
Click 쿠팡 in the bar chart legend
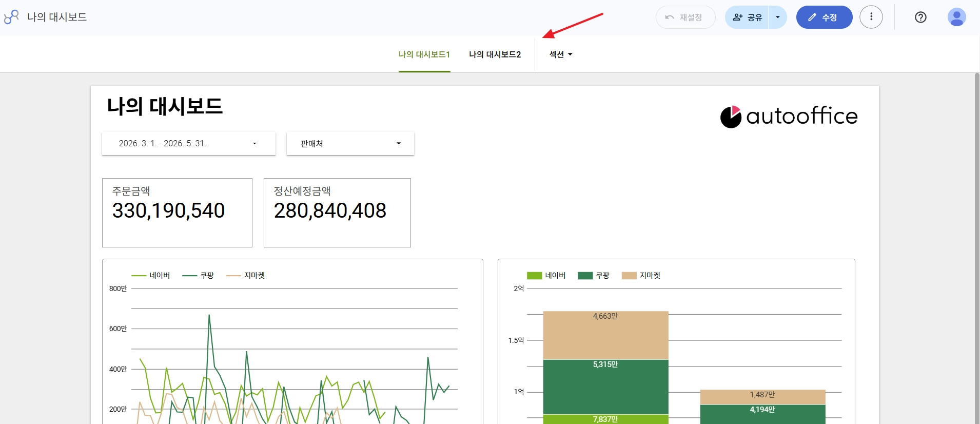click(x=594, y=276)
